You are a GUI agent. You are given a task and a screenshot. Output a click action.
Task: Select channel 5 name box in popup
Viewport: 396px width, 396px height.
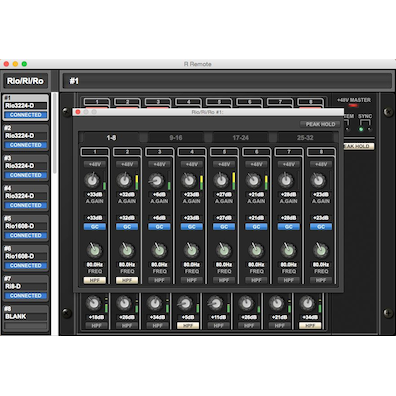click(224, 152)
